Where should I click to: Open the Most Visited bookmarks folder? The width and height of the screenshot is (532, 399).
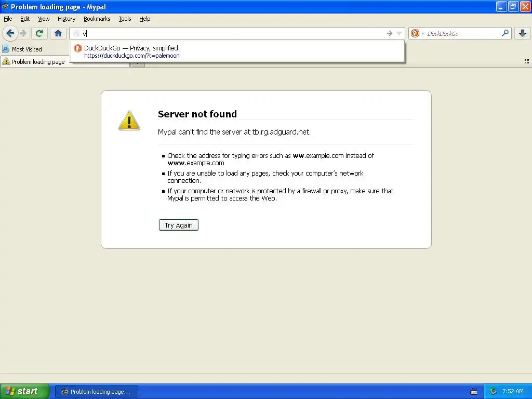click(22, 49)
